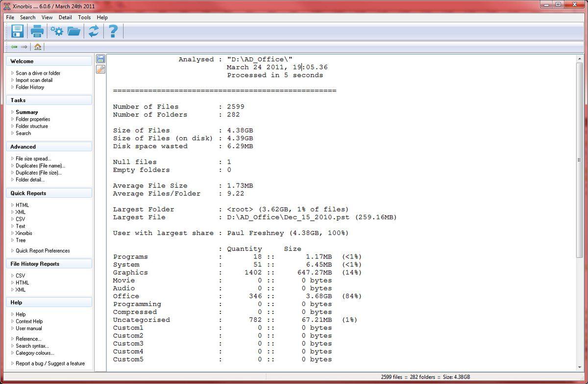
Task: Click the forward navigation arrow
Action: (24, 47)
